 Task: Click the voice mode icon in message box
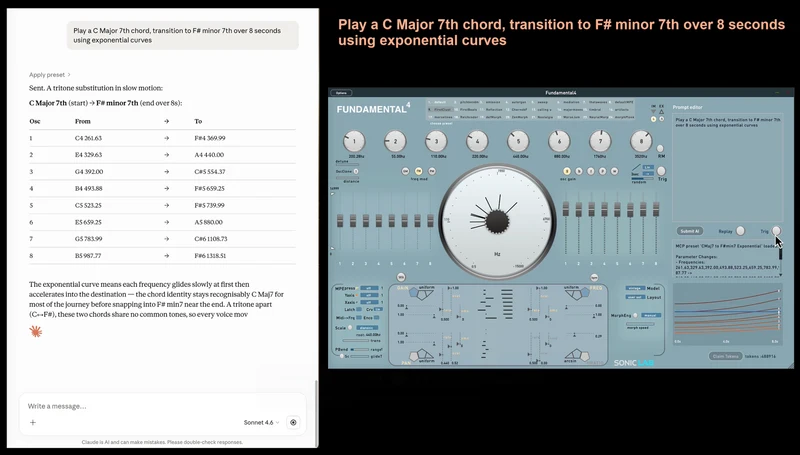[x=293, y=422]
